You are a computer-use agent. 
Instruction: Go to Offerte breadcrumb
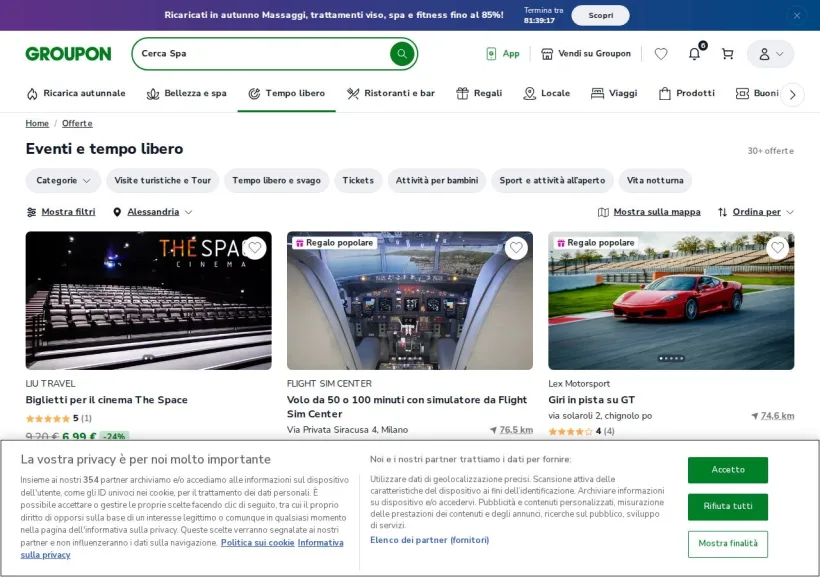pyautogui.click(x=77, y=123)
